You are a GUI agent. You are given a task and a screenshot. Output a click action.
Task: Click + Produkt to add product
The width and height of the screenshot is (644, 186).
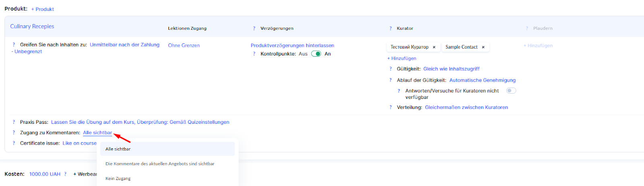point(43,9)
